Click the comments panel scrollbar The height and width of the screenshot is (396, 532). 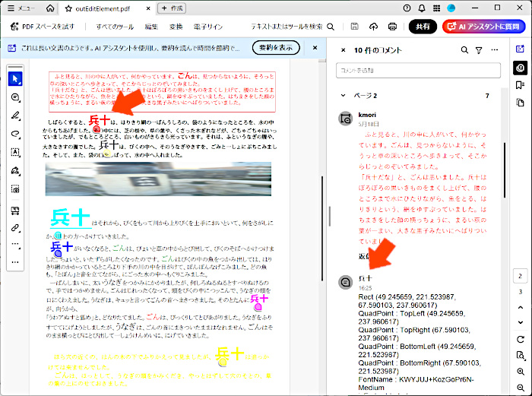coord(505,170)
